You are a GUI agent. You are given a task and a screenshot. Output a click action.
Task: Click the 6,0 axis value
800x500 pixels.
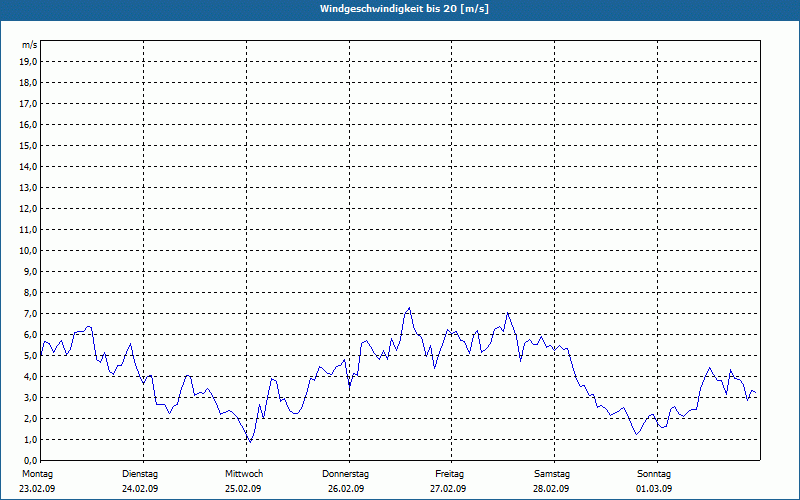[30, 335]
